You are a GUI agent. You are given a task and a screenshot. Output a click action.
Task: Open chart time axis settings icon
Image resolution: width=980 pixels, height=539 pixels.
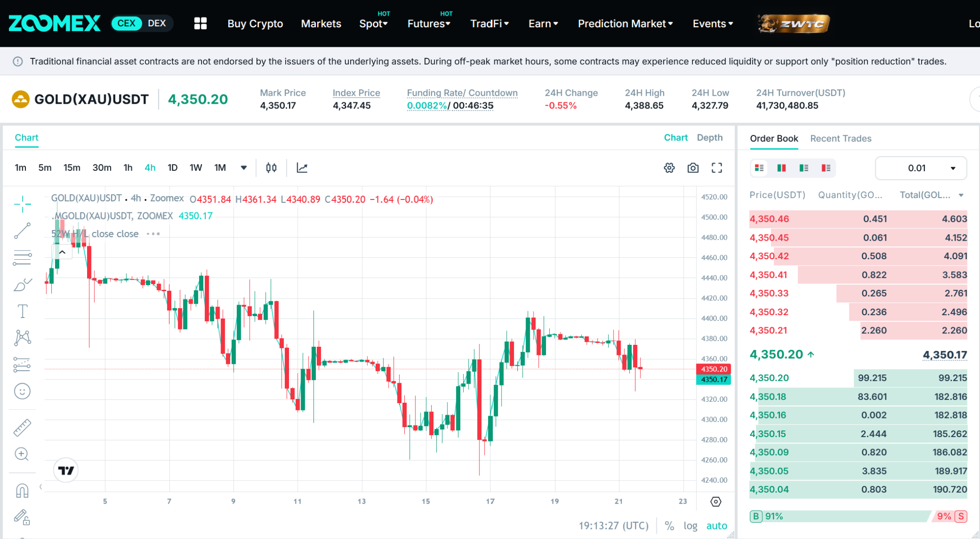pyautogui.click(x=716, y=502)
